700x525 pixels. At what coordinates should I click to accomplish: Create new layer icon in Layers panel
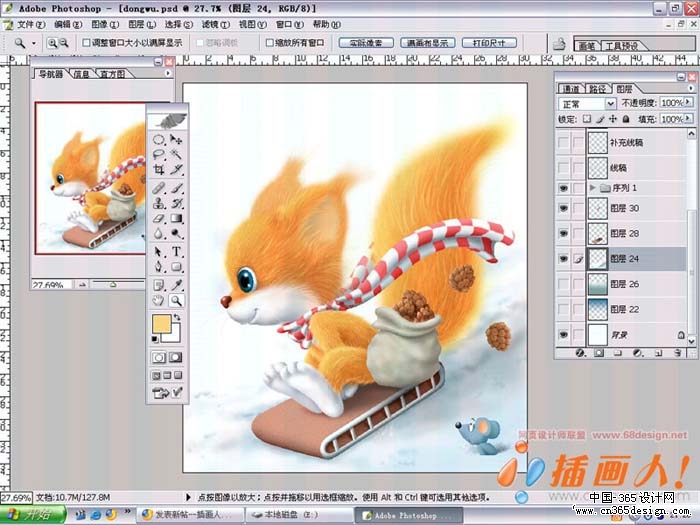click(x=658, y=353)
